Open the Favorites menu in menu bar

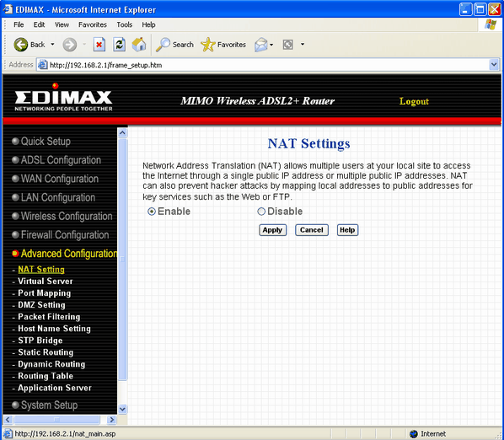pyautogui.click(x=93, y=24)
